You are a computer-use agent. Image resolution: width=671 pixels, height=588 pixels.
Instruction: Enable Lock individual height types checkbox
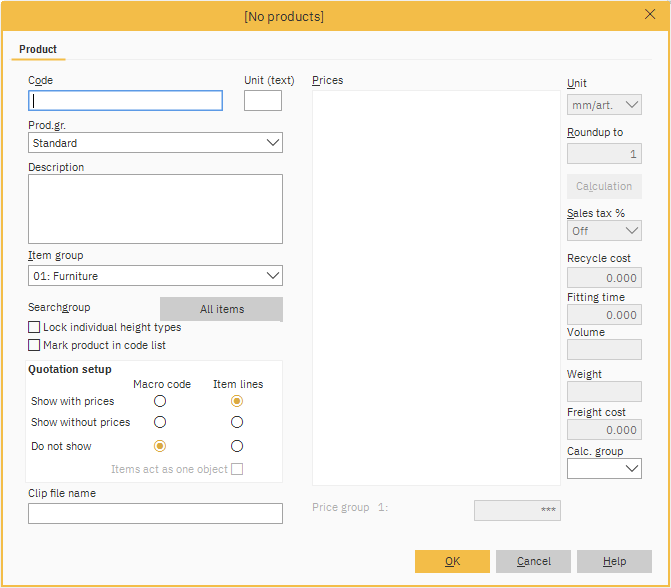click(35, 327)
